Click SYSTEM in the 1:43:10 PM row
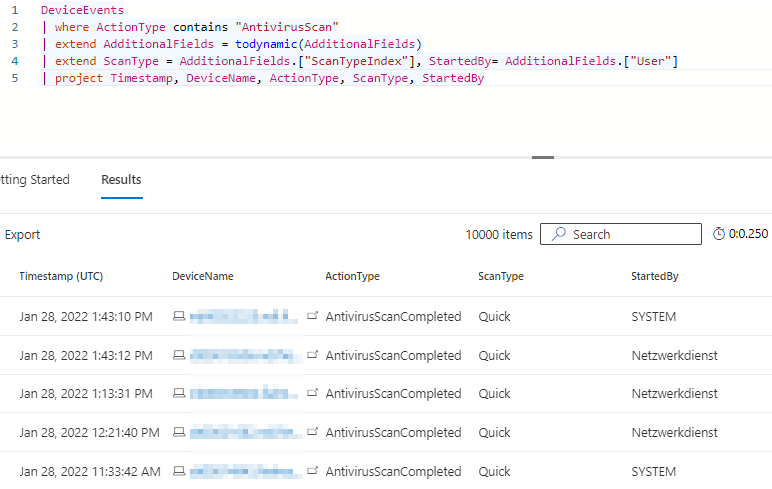Viewport: 772px width, 489px height. click(653, 316)
